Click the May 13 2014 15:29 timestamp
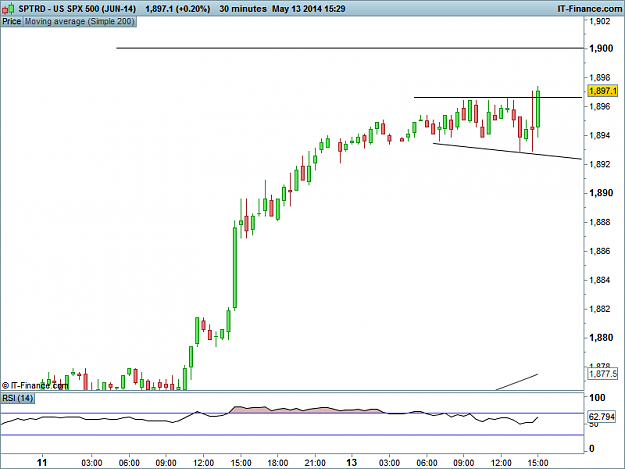Viewport: 625px width, 469px height. [x=309, y=8]
